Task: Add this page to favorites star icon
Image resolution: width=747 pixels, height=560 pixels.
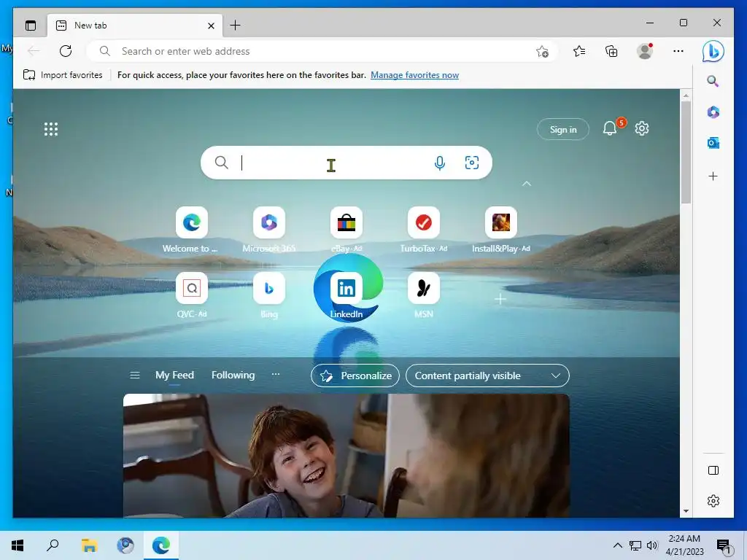Action: (542, 51)
